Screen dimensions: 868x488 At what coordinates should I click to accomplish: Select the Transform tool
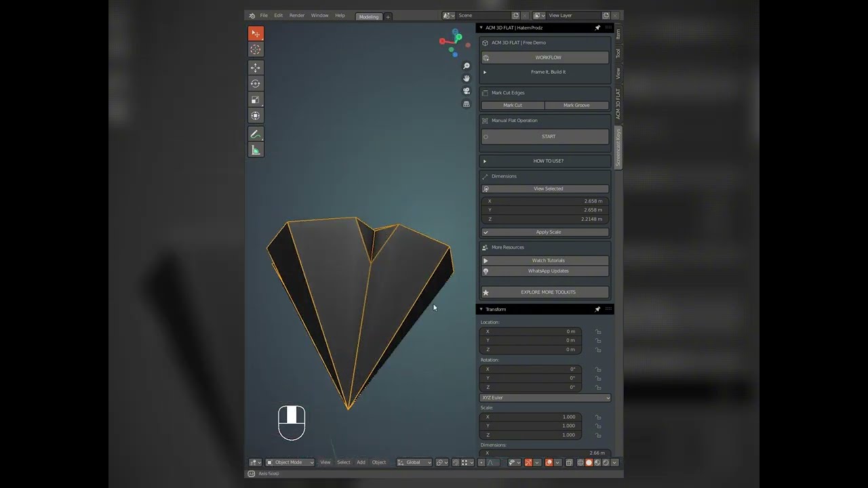256,116
